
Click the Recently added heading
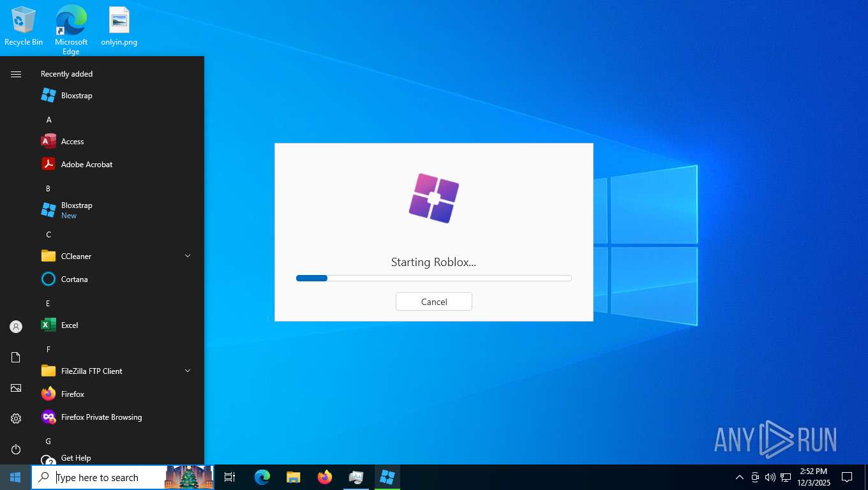point(67,74)
